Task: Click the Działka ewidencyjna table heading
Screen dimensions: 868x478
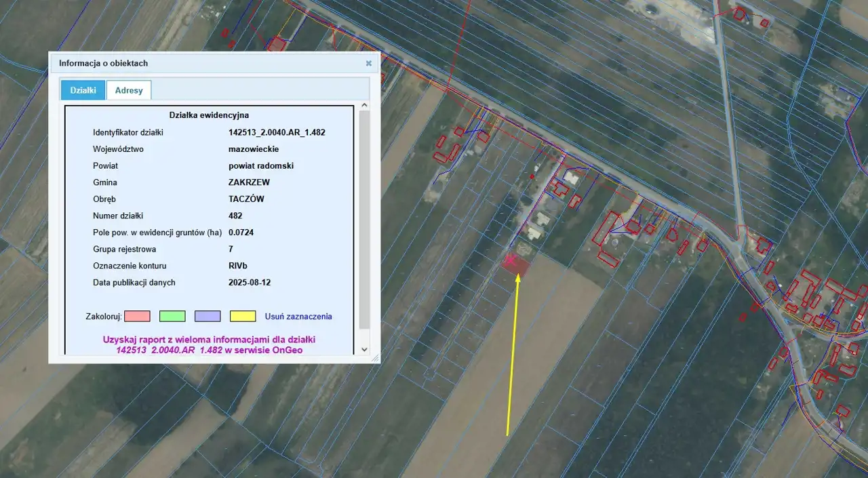Action: (x=209, y=115)
